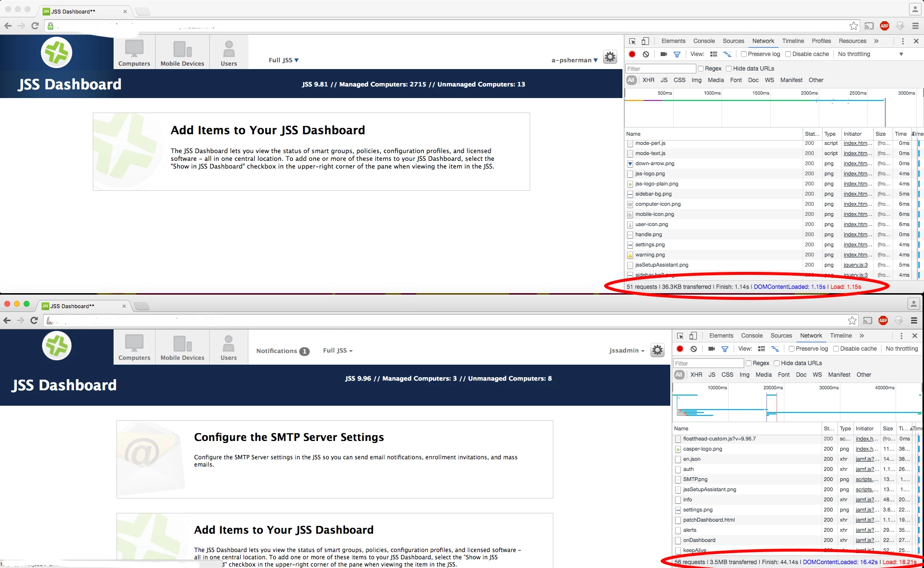Switch to the Resources tab in top DevTools
This screenshot has width=924, height=568.
coord(852,41)
